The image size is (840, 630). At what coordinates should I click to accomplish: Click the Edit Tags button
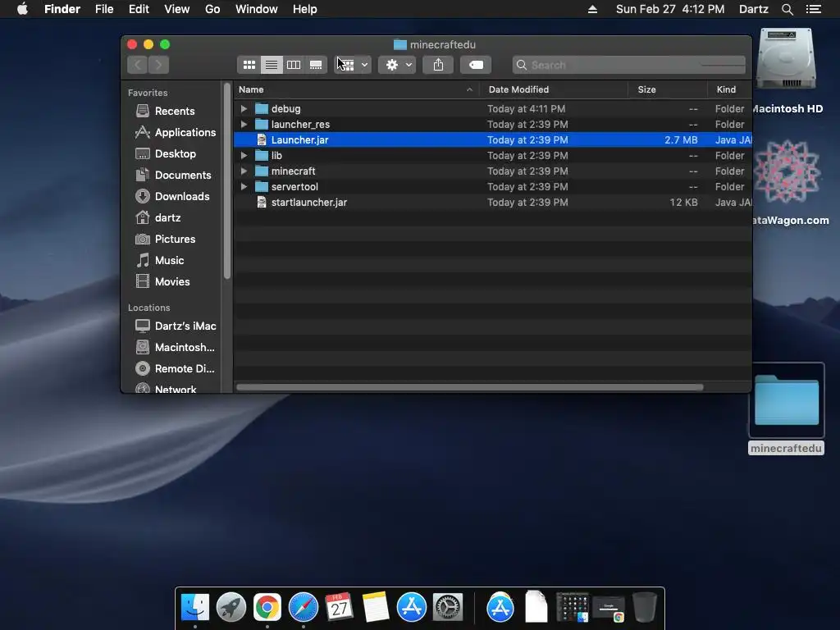click(x=476, y=65)
